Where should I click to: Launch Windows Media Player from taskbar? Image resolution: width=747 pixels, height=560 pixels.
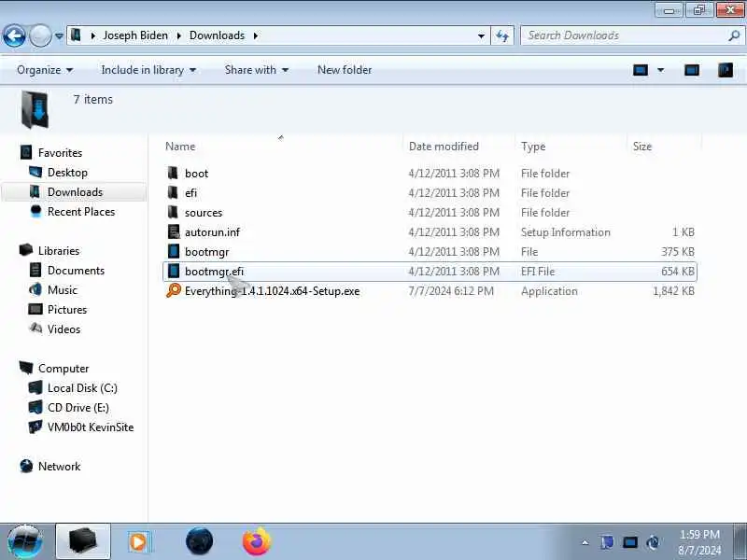coord(138,542)
